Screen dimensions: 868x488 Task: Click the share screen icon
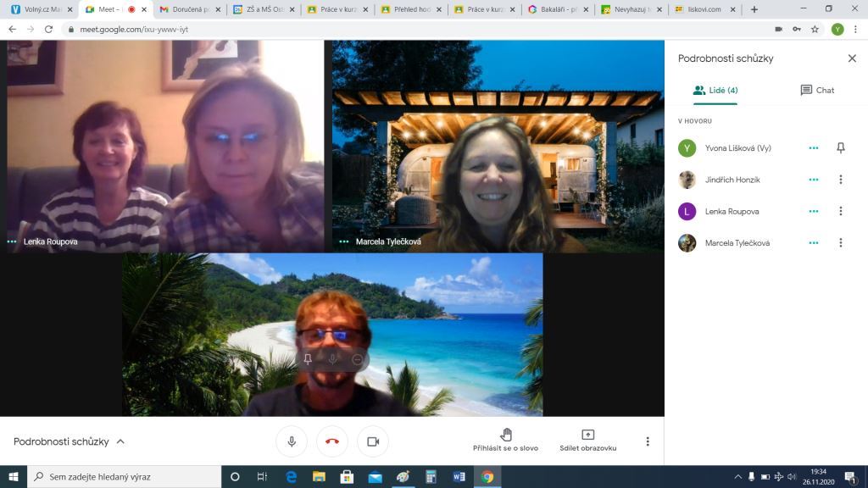tap(587, 435)
